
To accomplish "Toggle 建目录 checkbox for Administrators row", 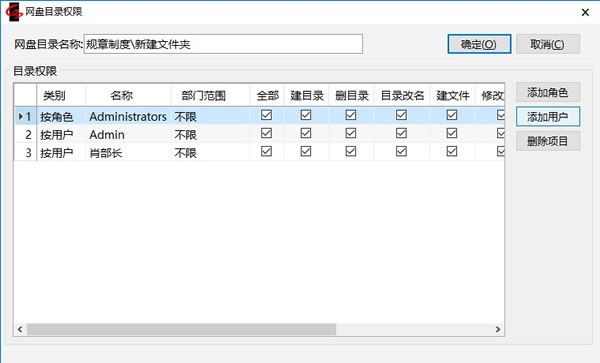I will 306,115.
